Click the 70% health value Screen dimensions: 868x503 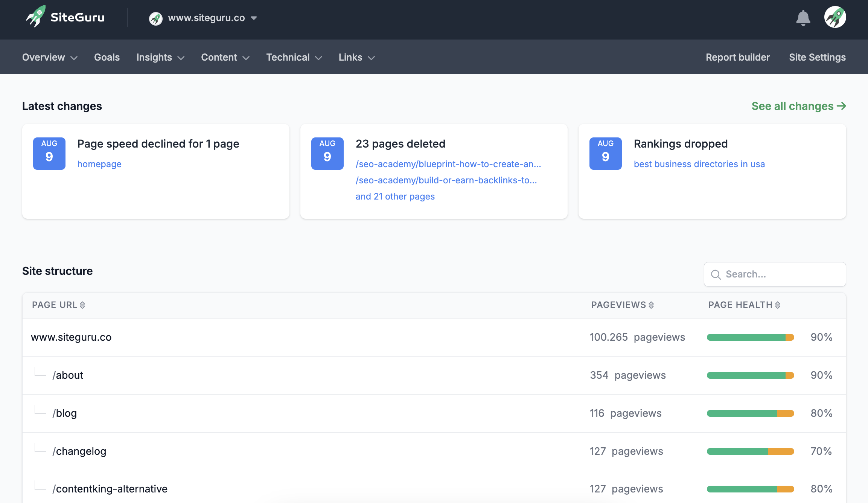821,451
